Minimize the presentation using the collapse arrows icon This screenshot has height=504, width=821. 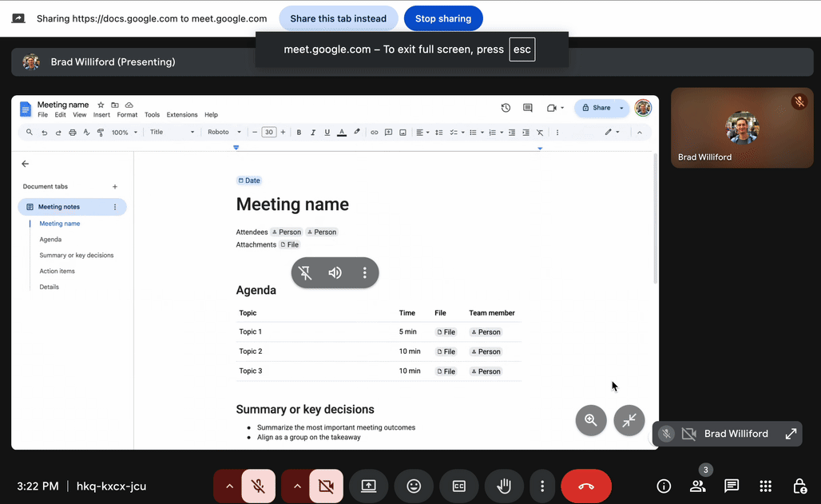pos(629,420)
